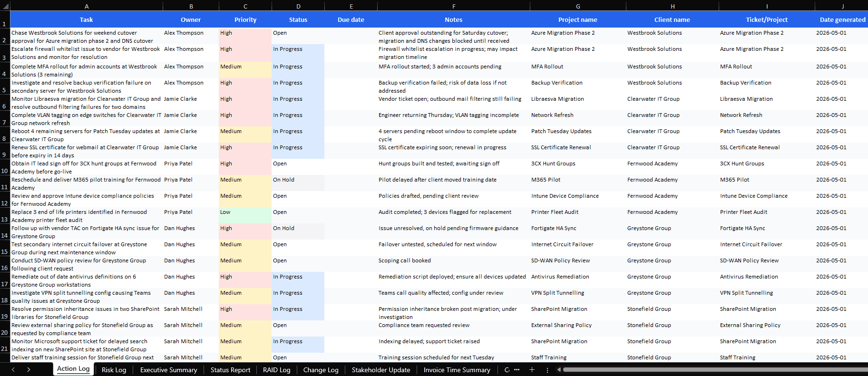
Task: Select High priority in Antivirus Remediation row
Action: coord(245,280)
